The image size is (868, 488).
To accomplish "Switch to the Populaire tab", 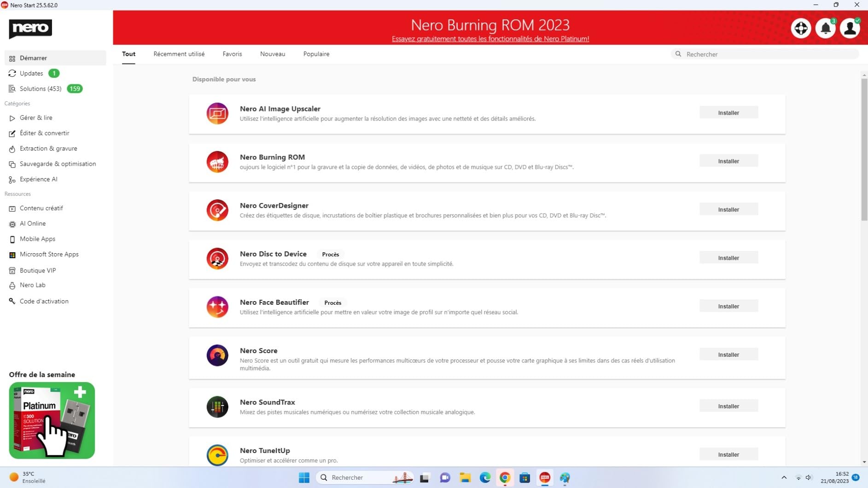I will pos(316,54).
